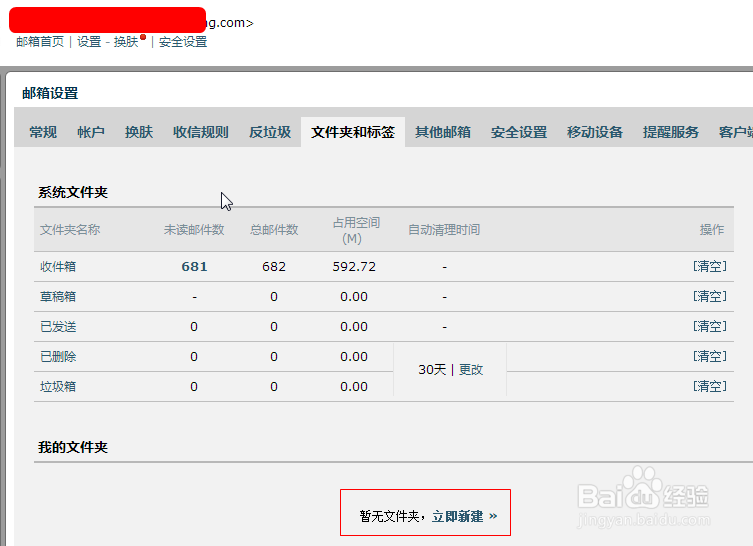Click the 系统文件夹 section heading
753x546 pixels.
pos(73,193)
